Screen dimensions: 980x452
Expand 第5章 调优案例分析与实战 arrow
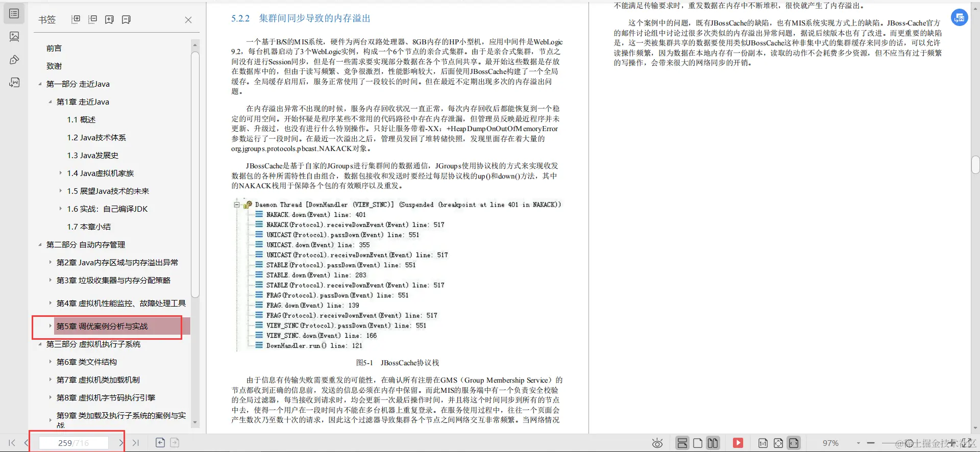[x=50, y=326]
